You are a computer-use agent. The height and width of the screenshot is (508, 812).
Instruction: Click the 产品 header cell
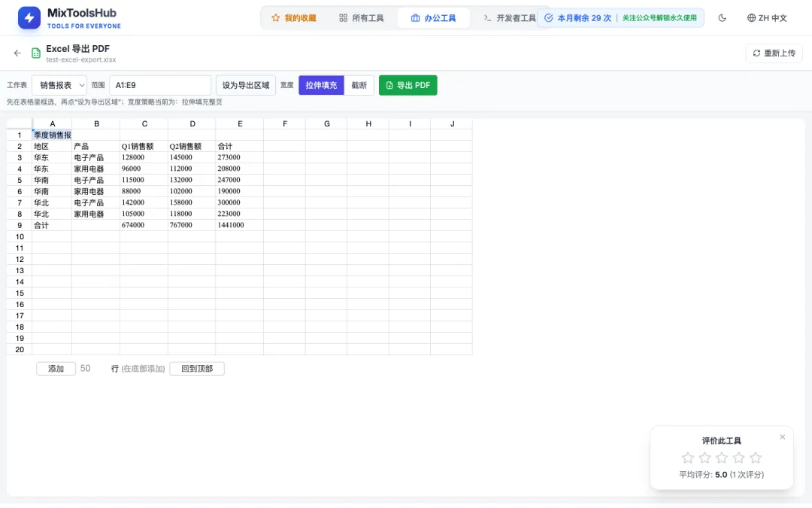point(95,146)
